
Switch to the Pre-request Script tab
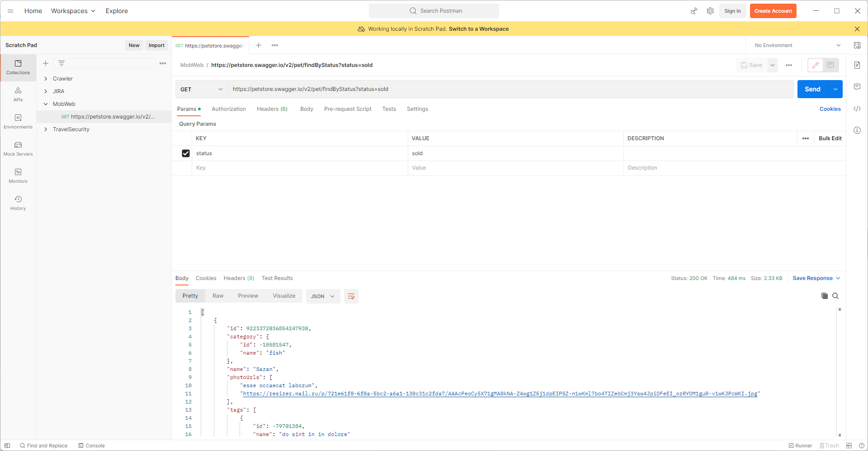[348, 109]
